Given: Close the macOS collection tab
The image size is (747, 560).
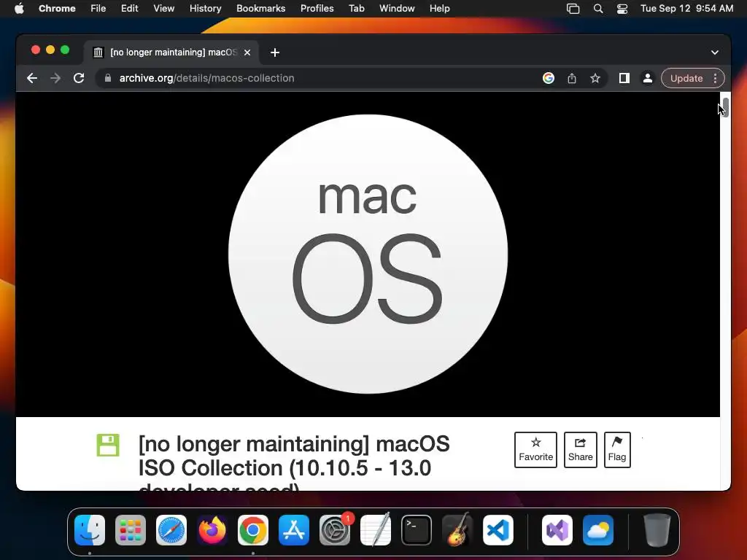Looking at the screenshot, I should coord(247,52).
